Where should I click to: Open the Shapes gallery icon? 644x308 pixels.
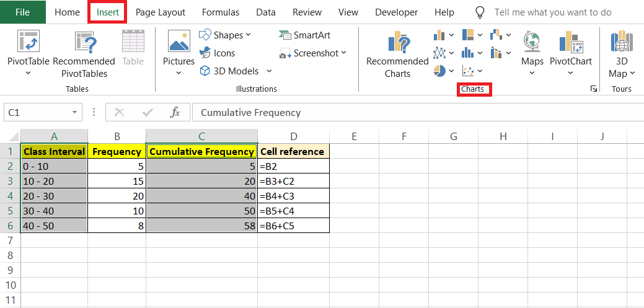pos(205,35)
